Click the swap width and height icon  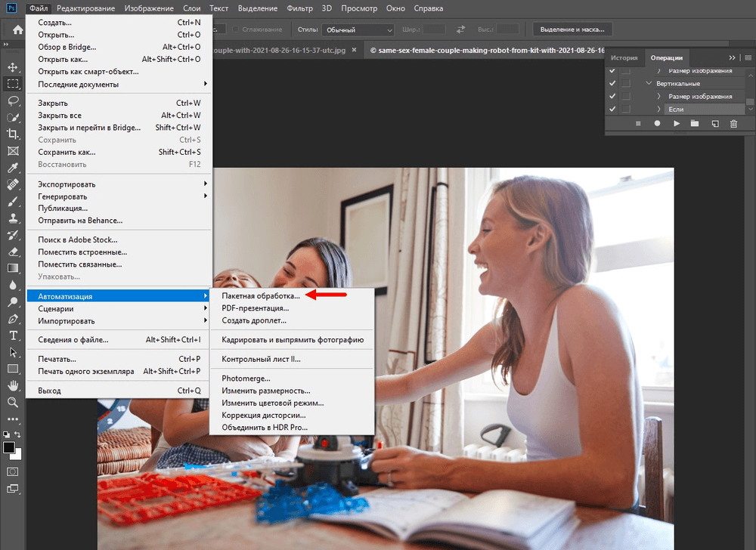click(x=461, y=29)
